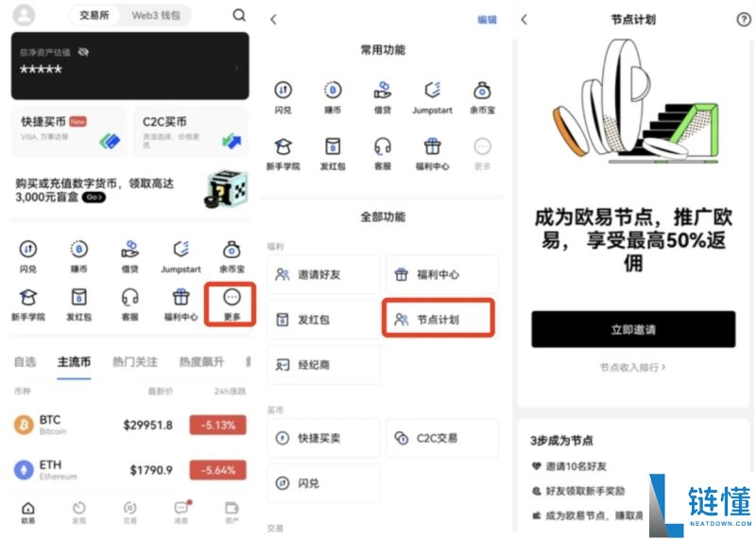This screenshot has height=539, width=756.
Task: Open 闪兑 in 常用功能 section
Action: tap(283, 97)
